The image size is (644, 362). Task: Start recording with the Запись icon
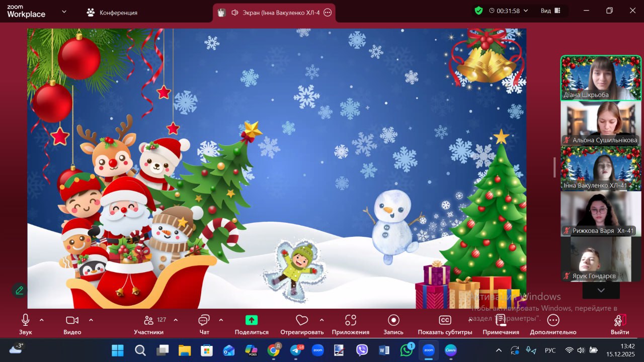click(393, 320)
